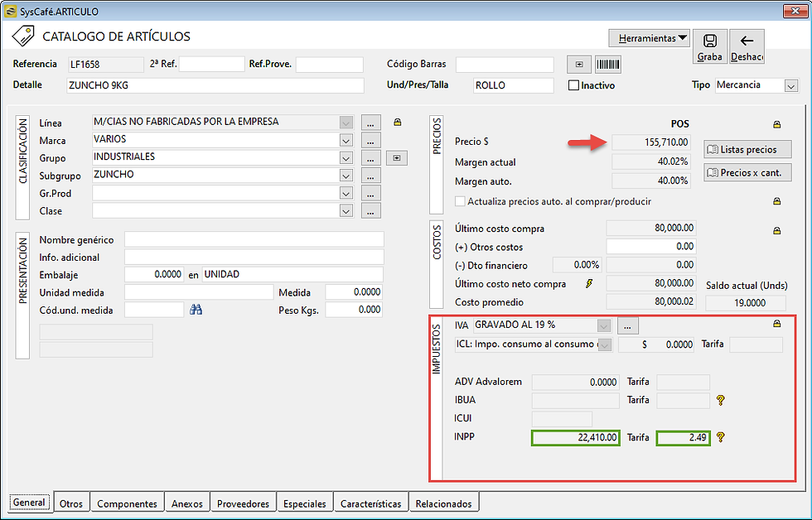
Task: Click the Referencia field LF1658
Action: [x=106, y=64]
